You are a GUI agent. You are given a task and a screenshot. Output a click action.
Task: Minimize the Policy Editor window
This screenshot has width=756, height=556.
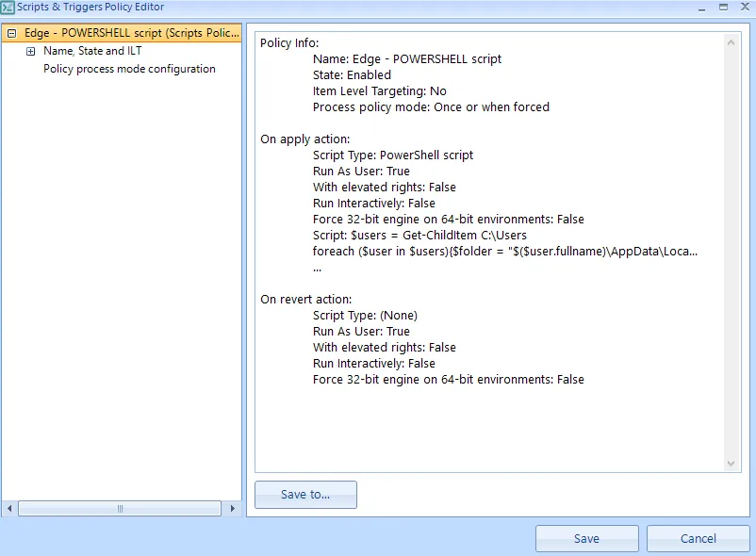click(700, 8)
